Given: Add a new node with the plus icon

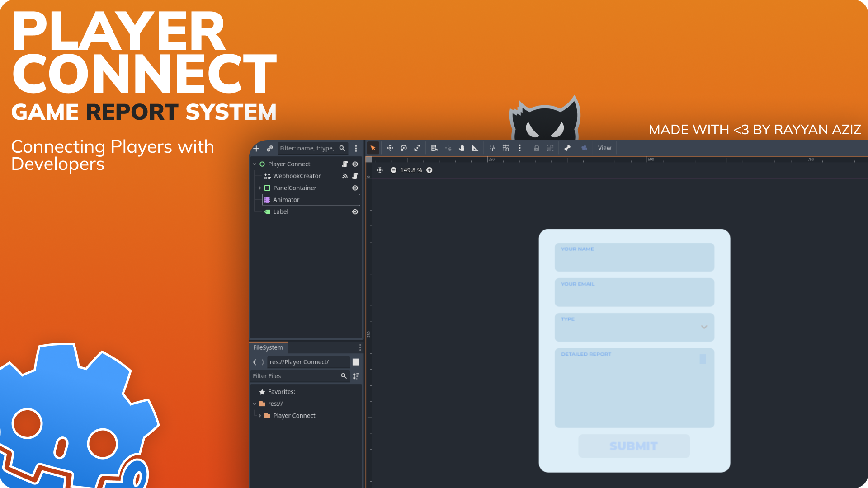Looking at the screenshot, I should point(256,148).
